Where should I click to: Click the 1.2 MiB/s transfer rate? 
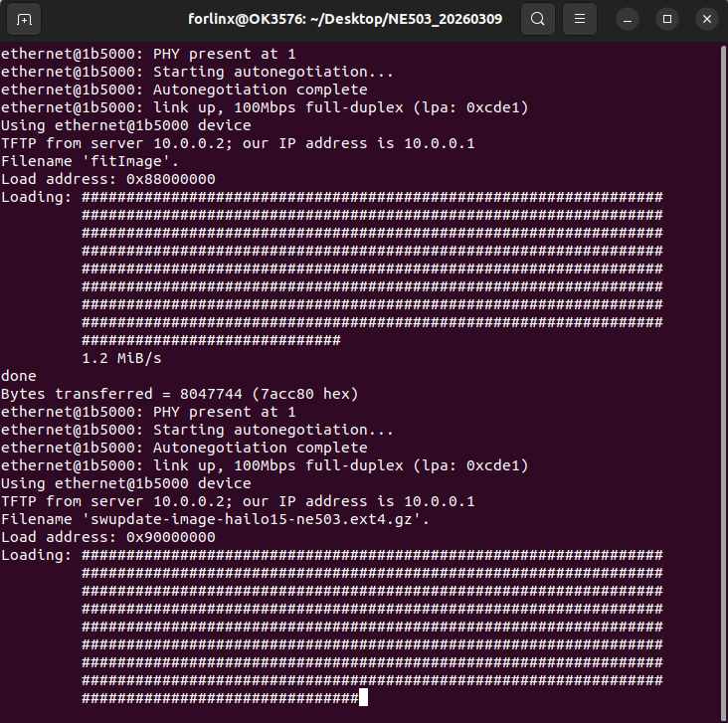[121, 358]
